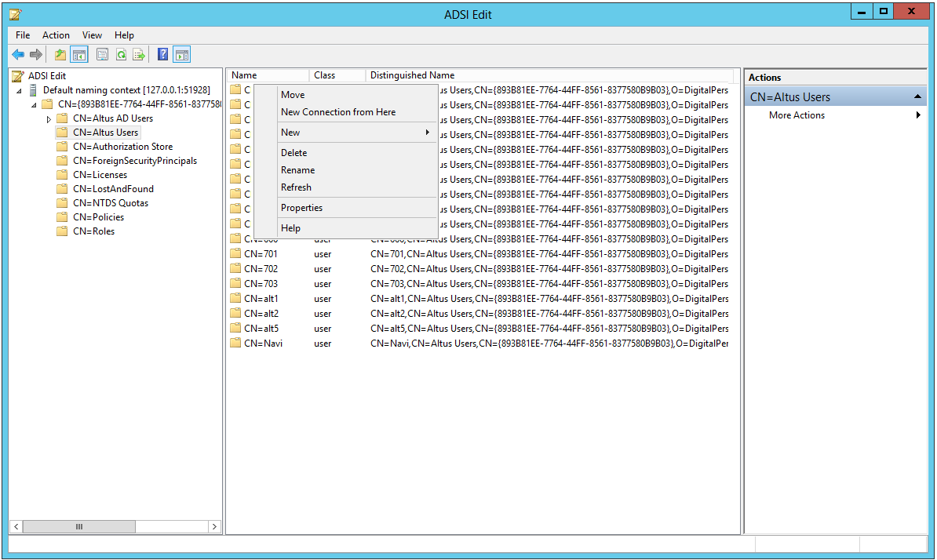Open Help using the question mark icon
Viewport: 937px width, 560px height.
(x=162, y=54)
